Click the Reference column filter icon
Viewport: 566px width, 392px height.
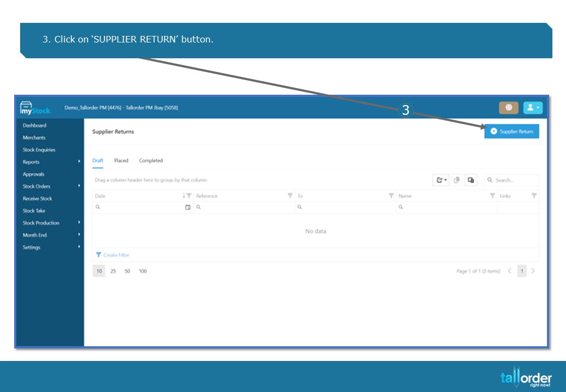click(290, 195)
